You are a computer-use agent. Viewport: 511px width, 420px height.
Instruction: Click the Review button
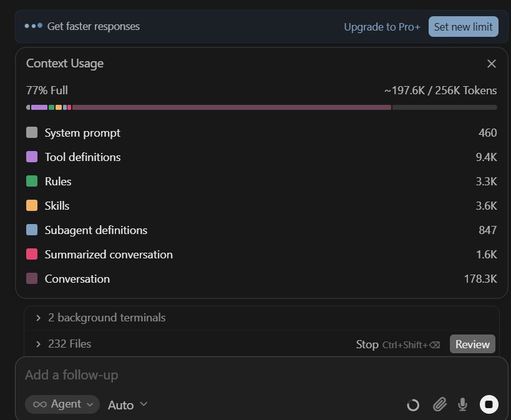point(472,344)
